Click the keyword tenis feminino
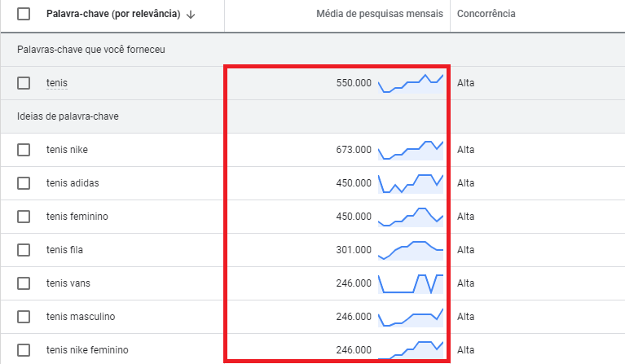 pos(77,217)
